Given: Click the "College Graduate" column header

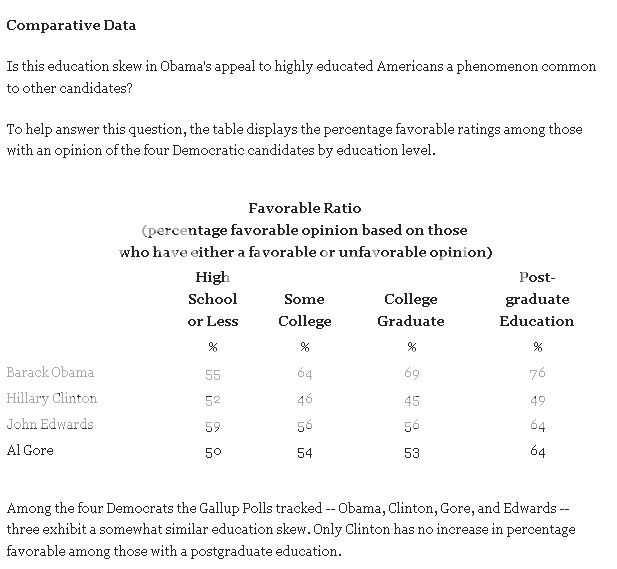Looking at the screenshot, I should pyautogui.click(x=410, y=310).
